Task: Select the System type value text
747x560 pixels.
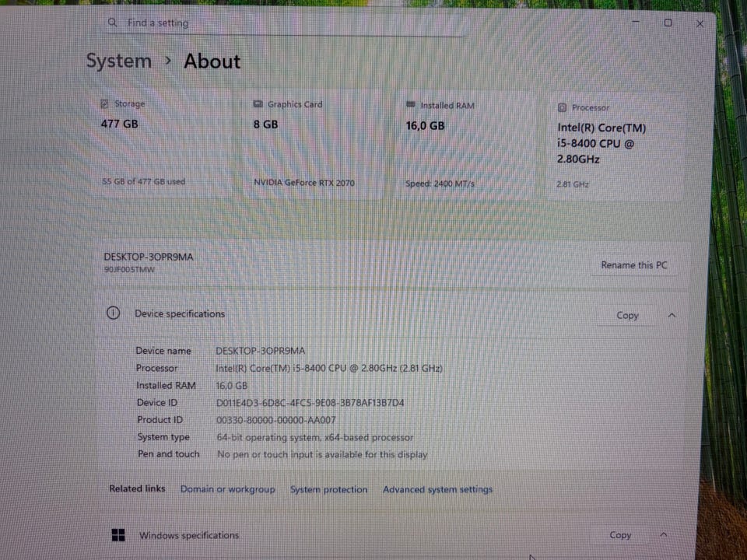Action: tap(315, 437)
